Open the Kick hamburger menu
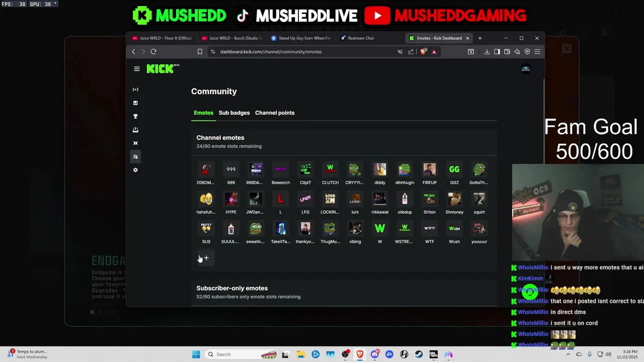 [137, 69]
